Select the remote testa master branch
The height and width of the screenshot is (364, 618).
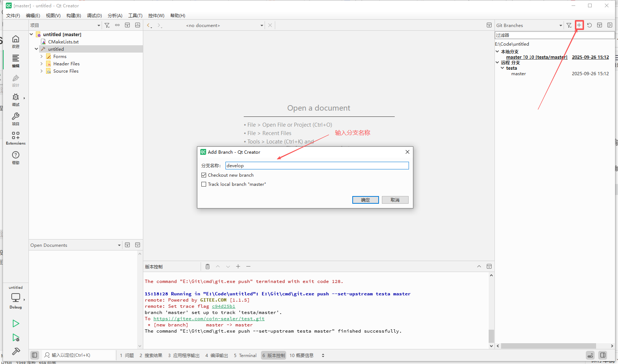click(x=519, y=73)
